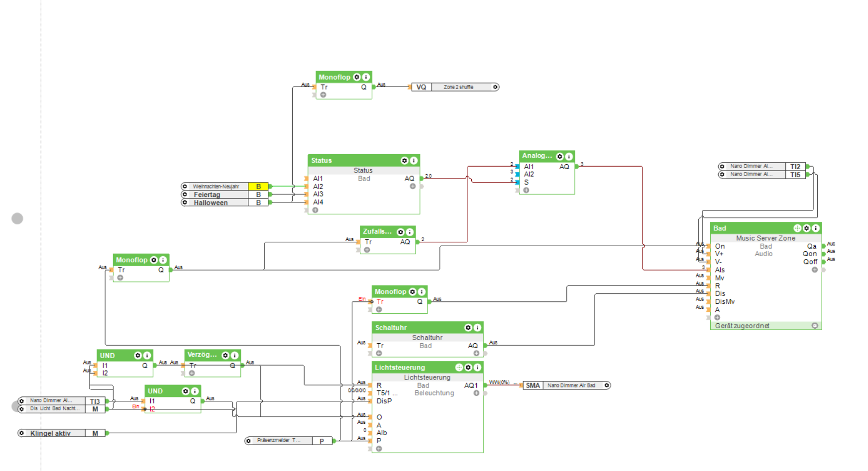Expand more inputs below AI4 in Status block
Viewport: 868px width, 471px height.
[316, 210]
